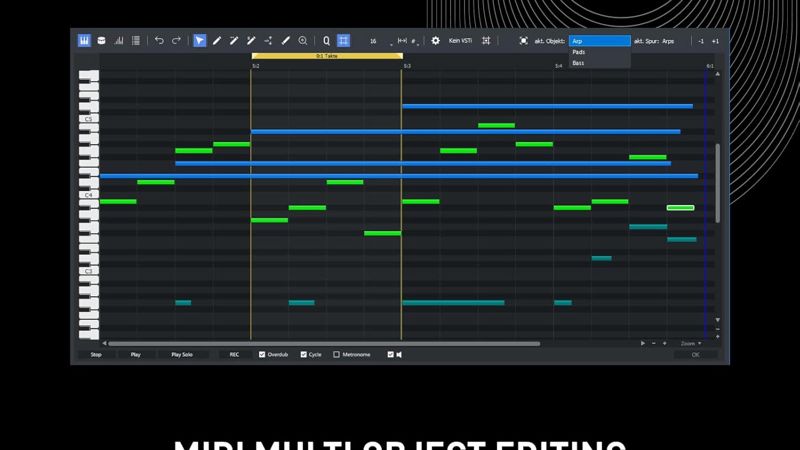Click the horizontal scroll left arrow

pos(104,343)
